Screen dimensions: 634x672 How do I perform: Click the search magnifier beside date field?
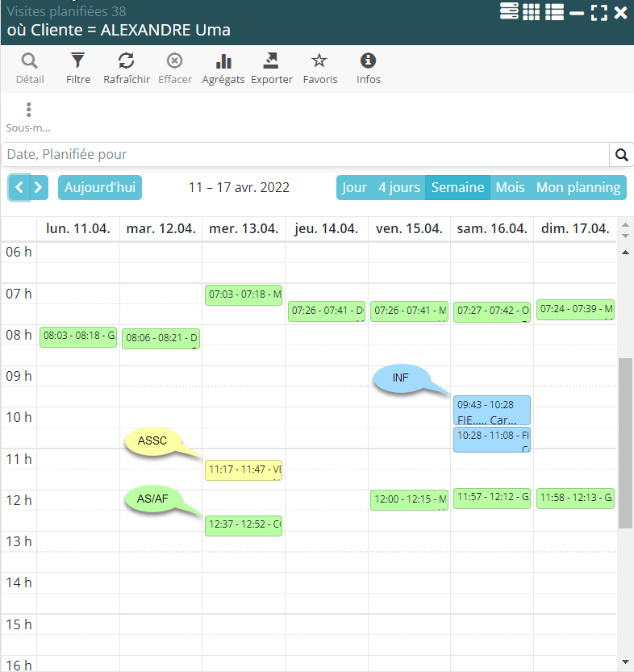point(621,155)
